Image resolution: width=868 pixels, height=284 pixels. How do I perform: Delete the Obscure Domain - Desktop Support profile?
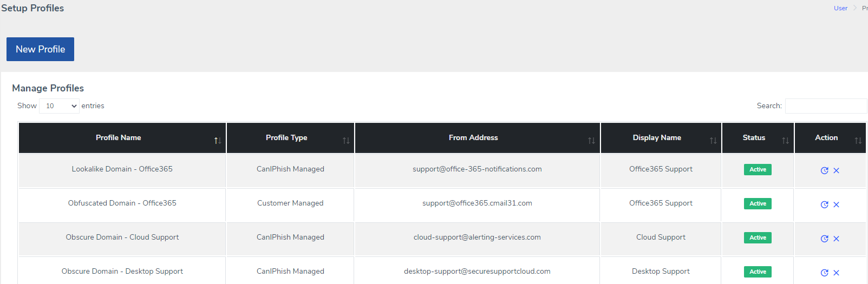click(x=836, y=273)
